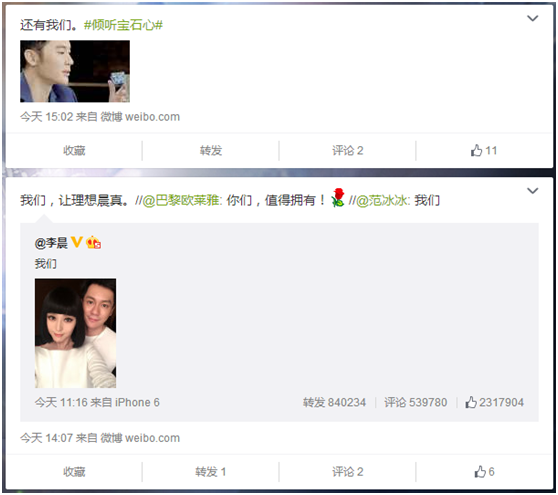Click 转发 on the first post
This screenshot has height=495, width=558.
(211, 151)
